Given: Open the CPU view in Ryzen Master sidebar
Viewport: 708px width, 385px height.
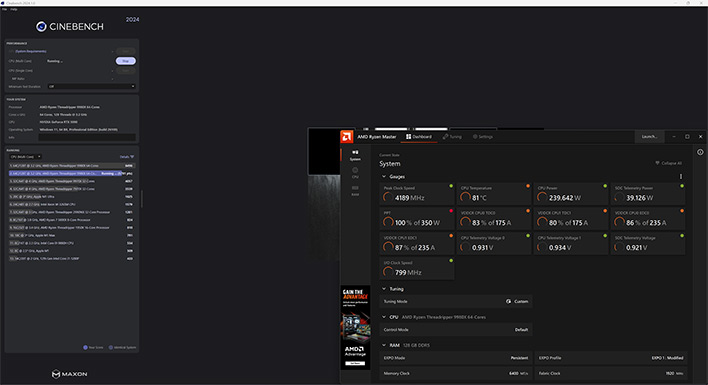Looking at the screenshot, I should (x=355, y=172).
